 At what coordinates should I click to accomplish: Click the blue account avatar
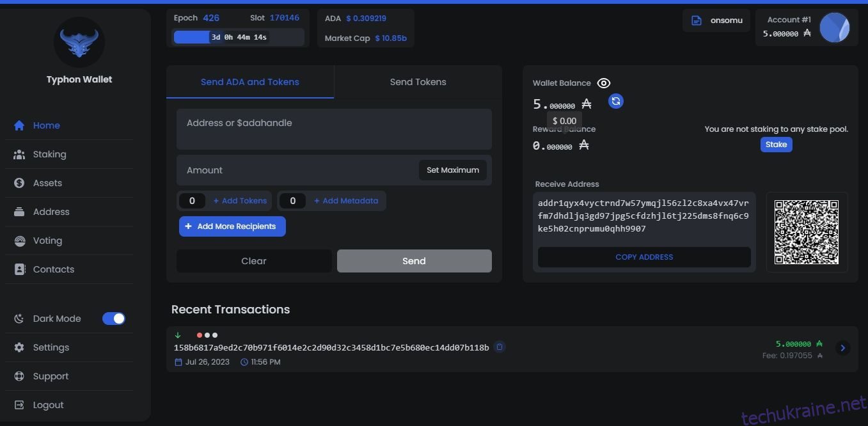point(835,28)
